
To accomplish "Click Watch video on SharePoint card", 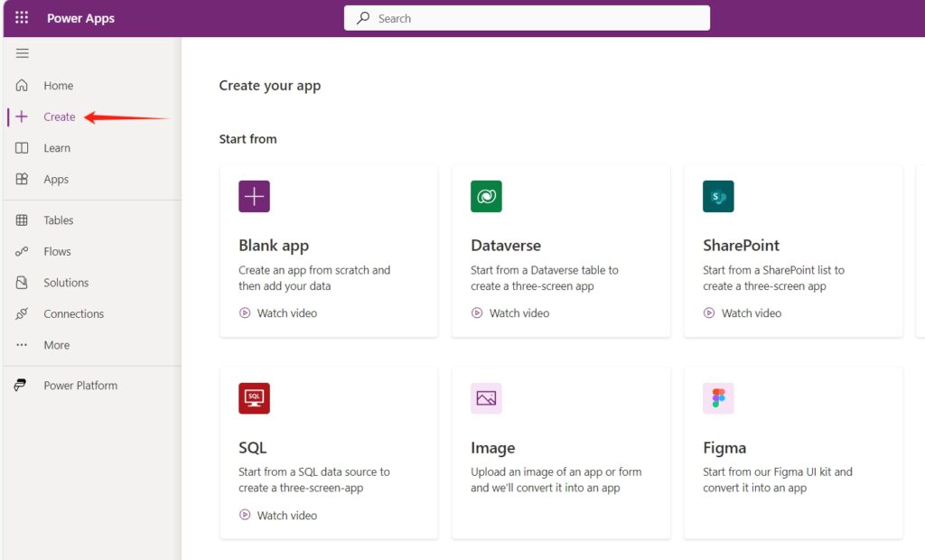I will tap(752, 313).
